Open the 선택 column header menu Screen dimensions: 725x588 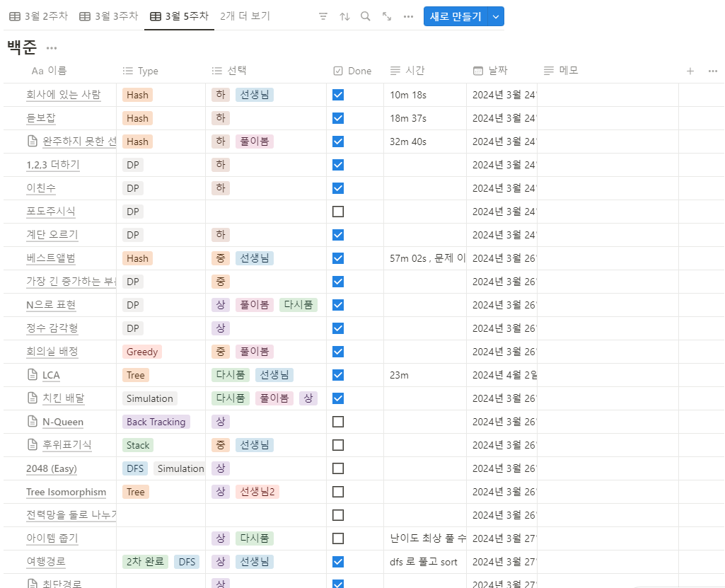click(x=229, y=71)
